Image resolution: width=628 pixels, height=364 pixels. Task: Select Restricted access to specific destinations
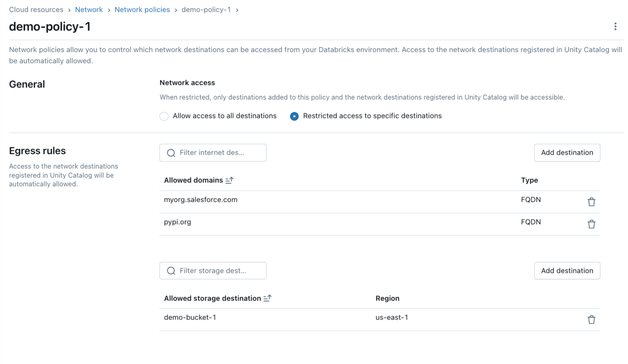(x=294, y=116)
